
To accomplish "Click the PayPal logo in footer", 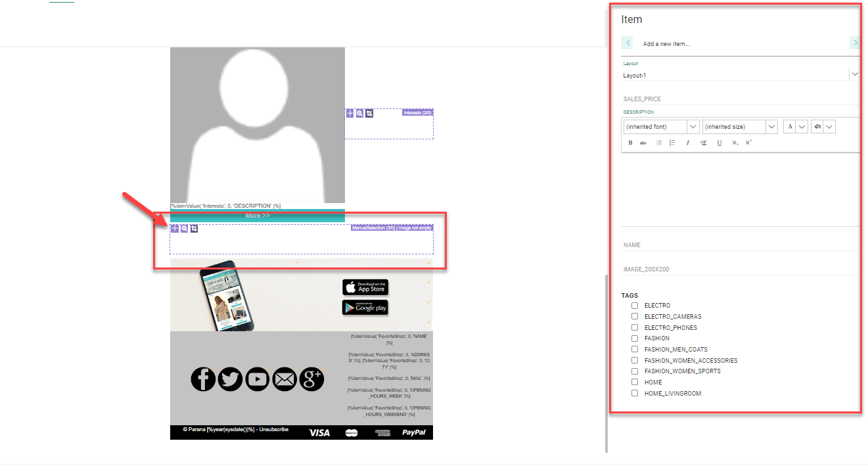I will click(414, 432).
